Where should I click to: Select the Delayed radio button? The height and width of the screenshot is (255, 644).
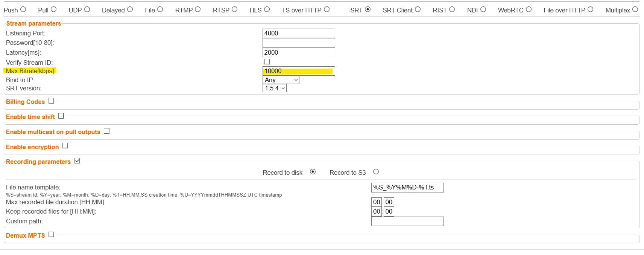(130, 9)
